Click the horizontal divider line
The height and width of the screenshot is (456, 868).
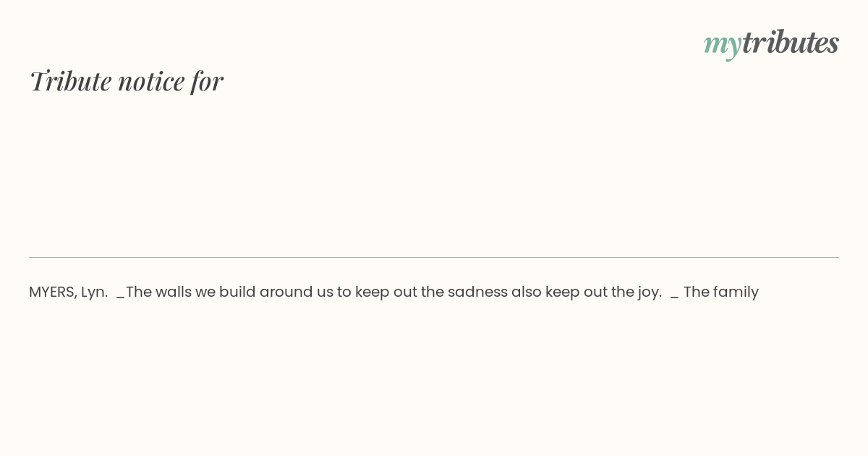[434, 257]
